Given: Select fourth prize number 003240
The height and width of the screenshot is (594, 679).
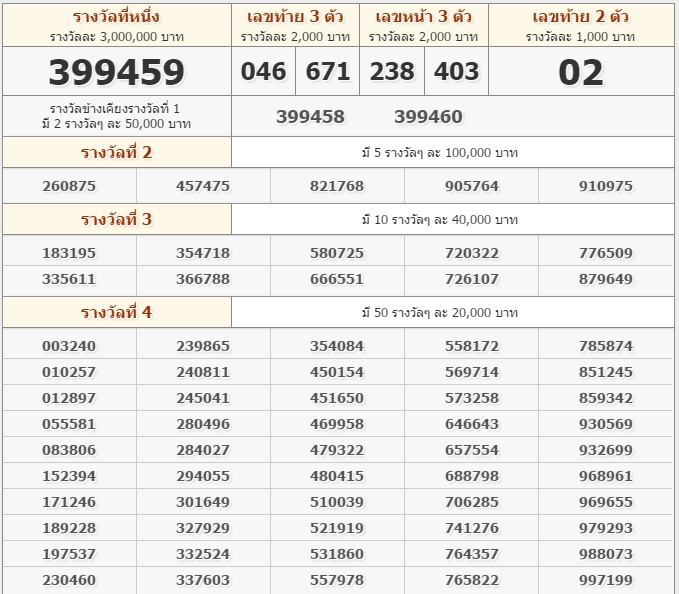Looking at the screenshot, I should coord(69,346).
